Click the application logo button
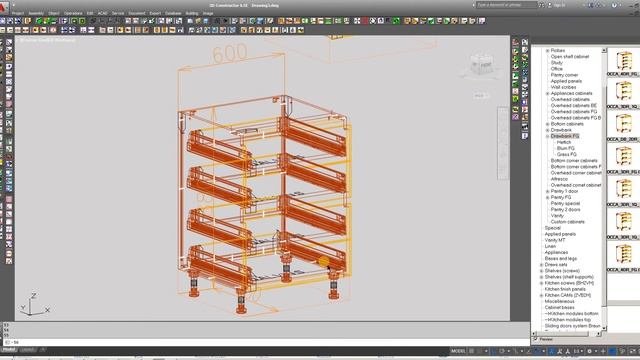The width and height of the screenshot is (640, 360). 4,7
